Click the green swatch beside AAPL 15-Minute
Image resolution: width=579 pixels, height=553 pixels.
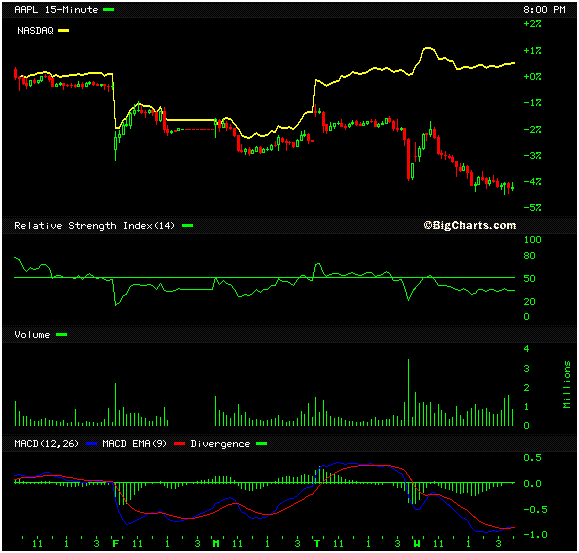(109, 10)
